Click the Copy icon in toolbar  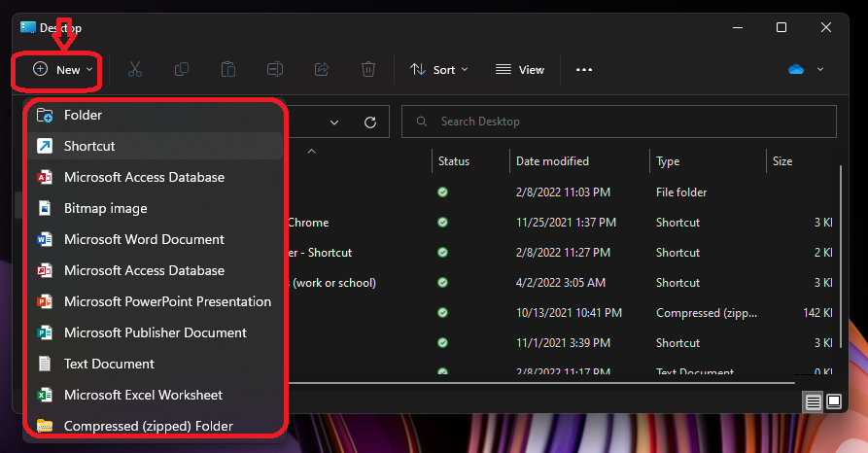[182, 70]
